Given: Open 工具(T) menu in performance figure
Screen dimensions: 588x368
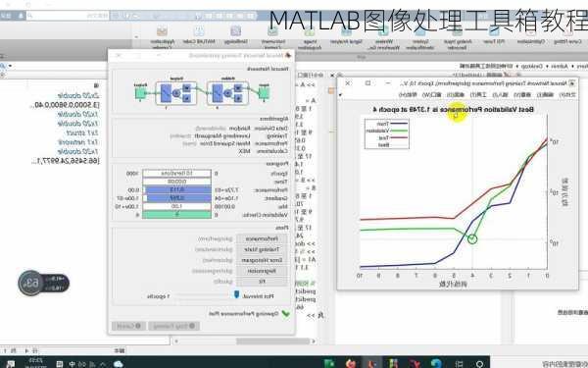Looking at the screenshot, I should 478,95.
